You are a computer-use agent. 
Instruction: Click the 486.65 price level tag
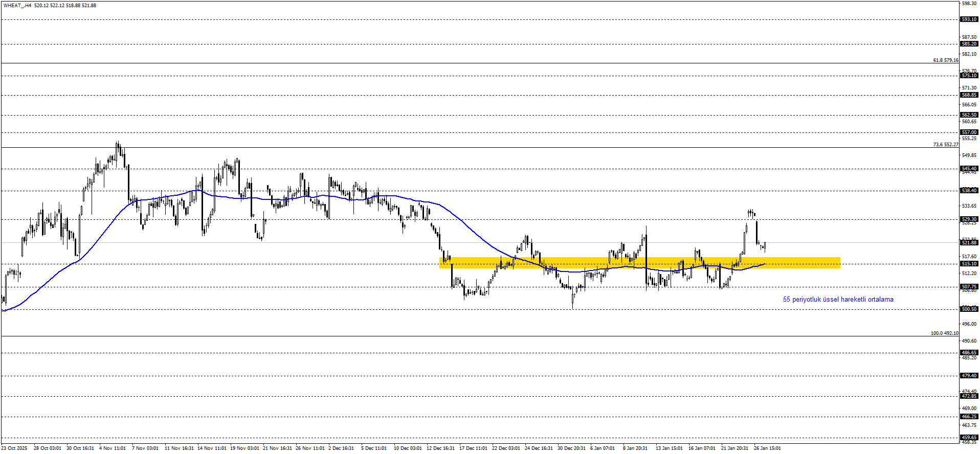(x=969, y=353)
